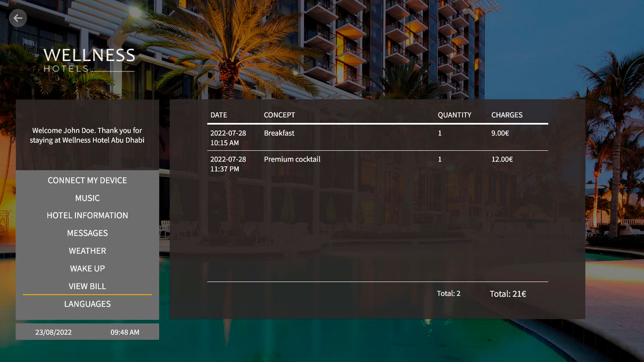Open the Weather menu entry

tap(87, 251)
